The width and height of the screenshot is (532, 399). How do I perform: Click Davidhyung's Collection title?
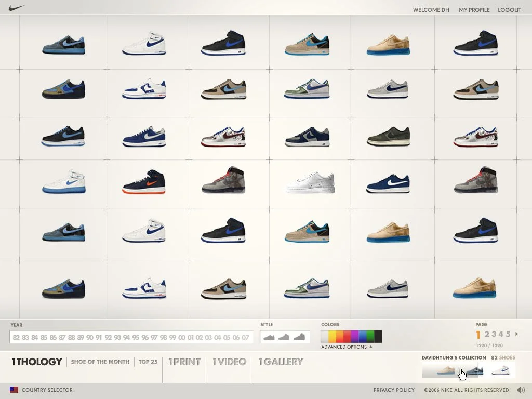(454, 357)
